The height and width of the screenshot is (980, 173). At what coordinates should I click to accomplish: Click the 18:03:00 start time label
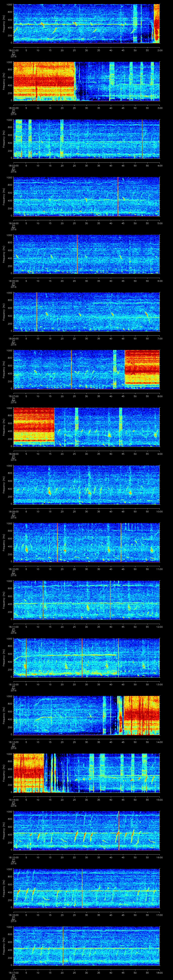(13, 166)
